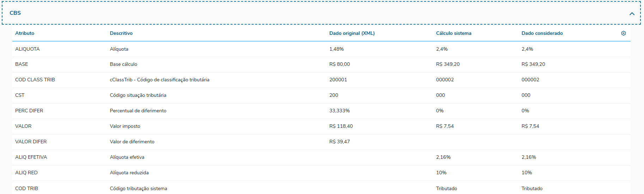Click COD TRIB attribute cell
The width and height of the screenshot is (644, 194).
[x=26, y=188]
